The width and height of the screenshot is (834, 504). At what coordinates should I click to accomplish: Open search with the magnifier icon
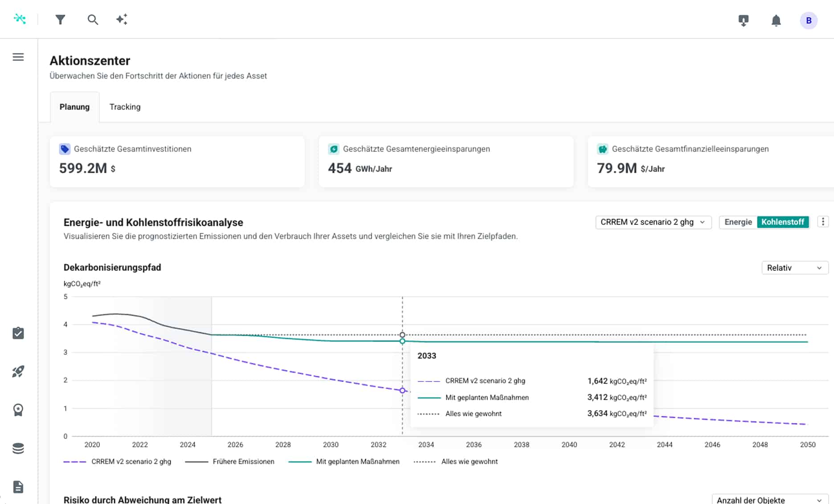point(93,20)
